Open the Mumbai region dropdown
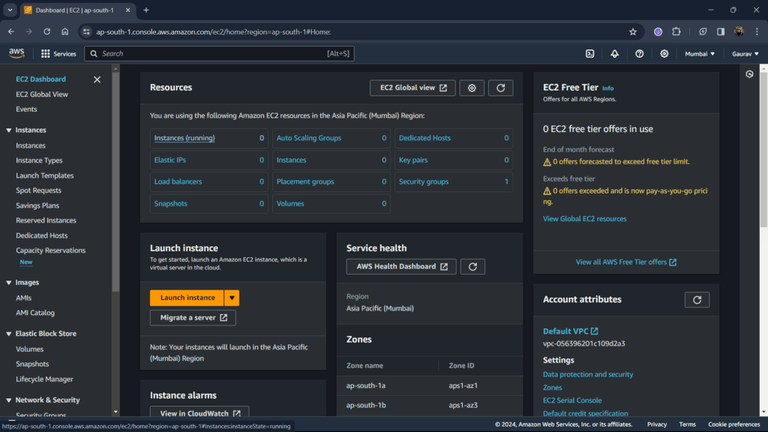Image resolution: width=768 pixels, height=432 pixels. pyautogui.click(x=699, y=54)
